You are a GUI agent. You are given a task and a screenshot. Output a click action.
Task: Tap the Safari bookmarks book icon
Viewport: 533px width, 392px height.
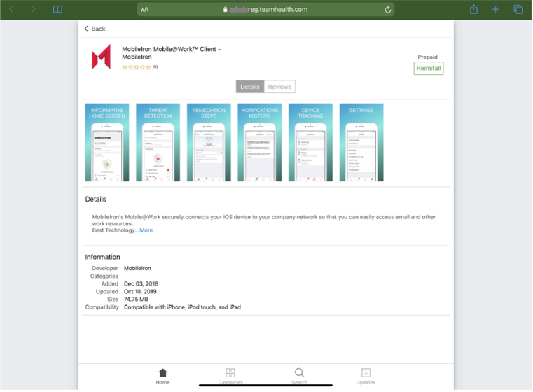[57, 10]
